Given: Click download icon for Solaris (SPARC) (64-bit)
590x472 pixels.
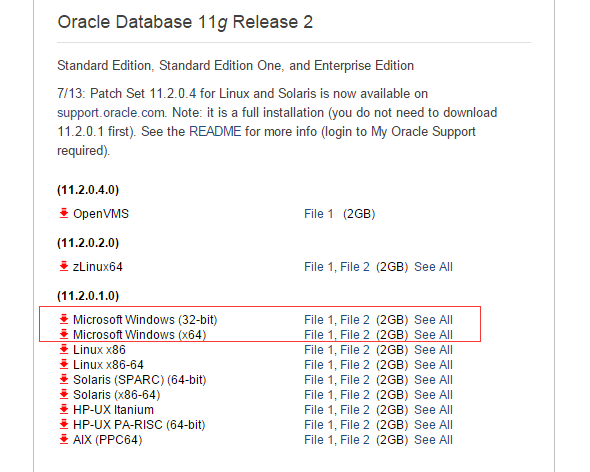Looking at the screenshot, I should tap(64, 379).
